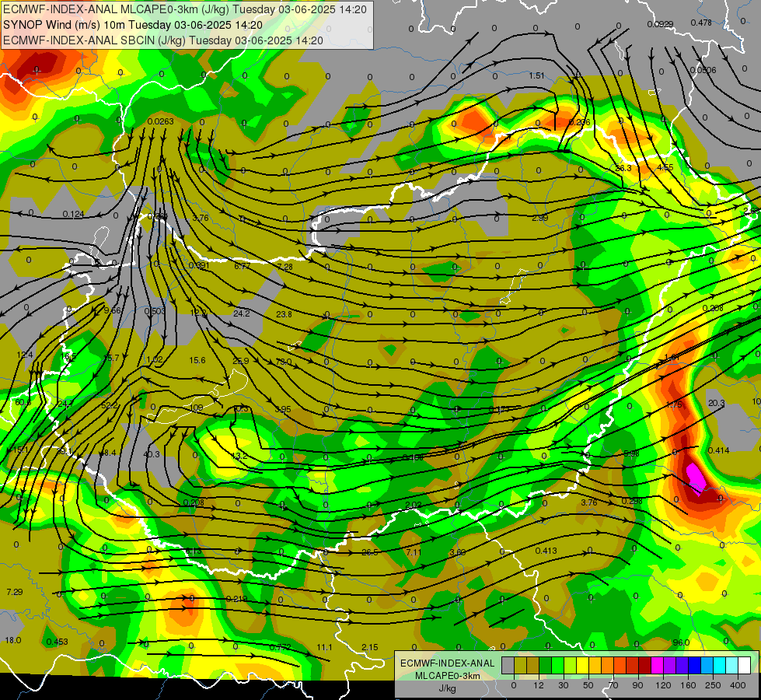Click the legend tick value 400
This screenshot has width=761, height=700.
(738, 685)
